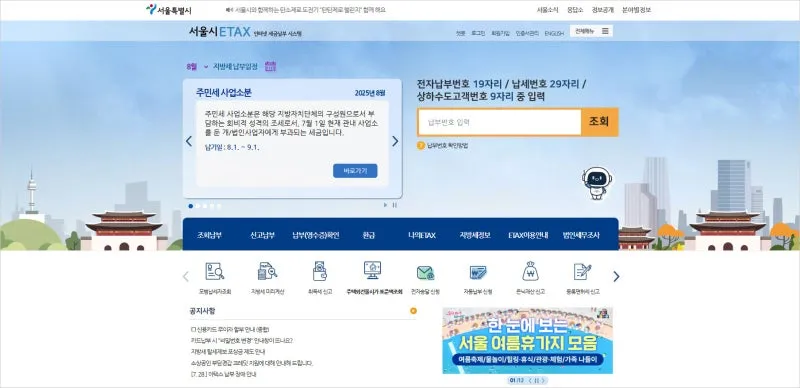
Task: Click the orange plus icon next to 공지사항
Action: click(413, 310)
